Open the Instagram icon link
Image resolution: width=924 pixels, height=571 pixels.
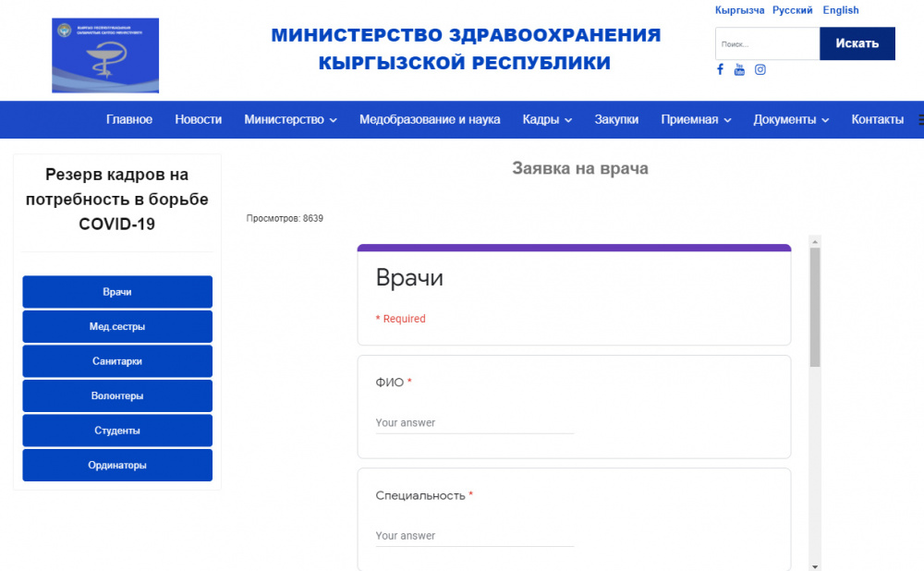click(760, 69)
